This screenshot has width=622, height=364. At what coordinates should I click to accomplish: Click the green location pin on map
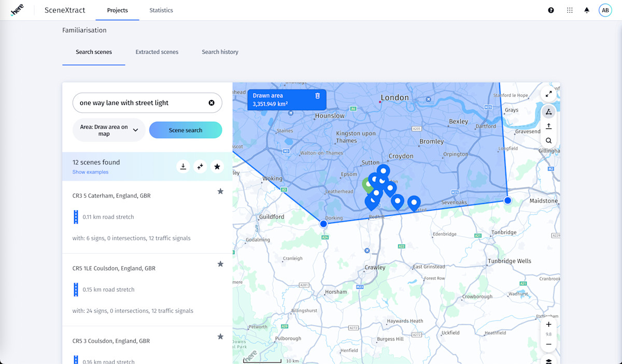[367, 184]
